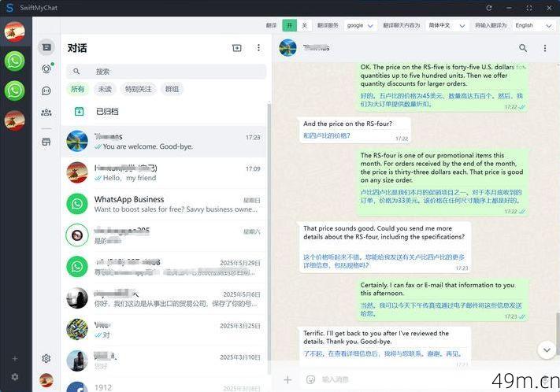Open the 1912 conversation
Image resolution: width=560 pixels, height=392 pixels.
click(x=164, y=386)
